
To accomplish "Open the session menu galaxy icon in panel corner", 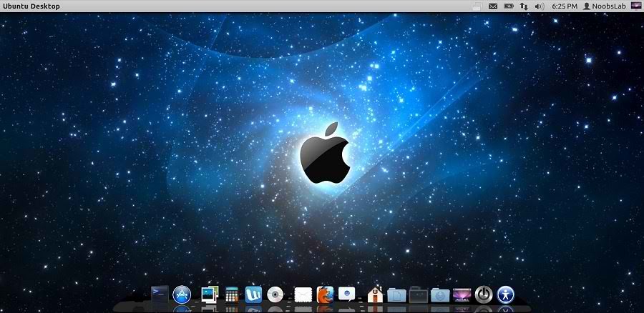I will (x=636, y=5).
